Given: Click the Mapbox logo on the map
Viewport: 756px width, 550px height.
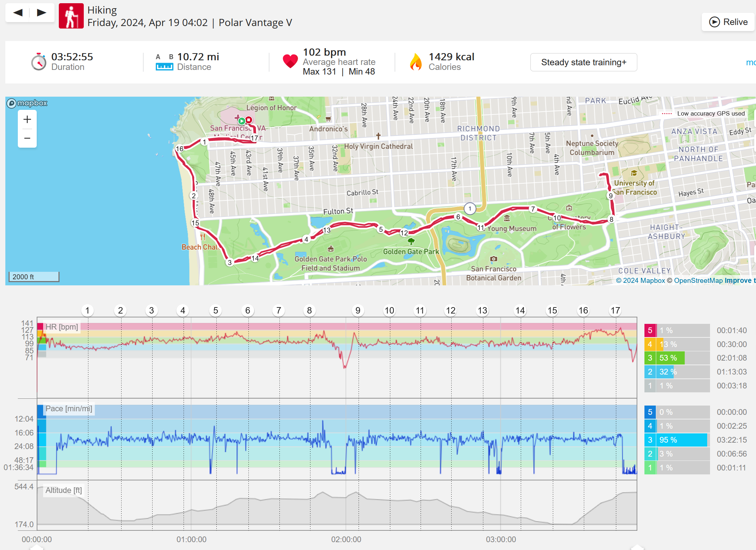Looking at the screenshot, I should [27, 103].
